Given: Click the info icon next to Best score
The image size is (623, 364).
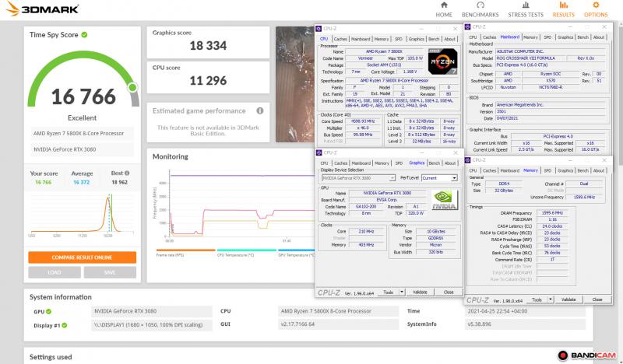Looking at the screenshot, I should 127,173.
